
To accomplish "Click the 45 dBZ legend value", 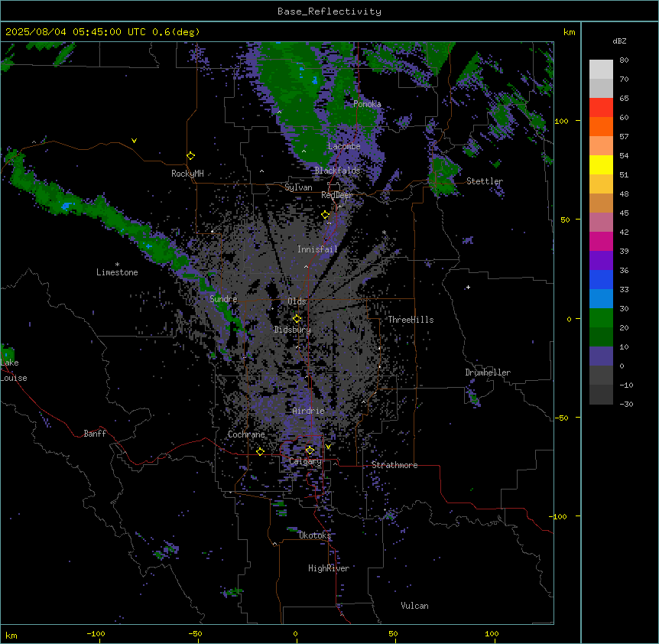I will click(x=624, y=213).
